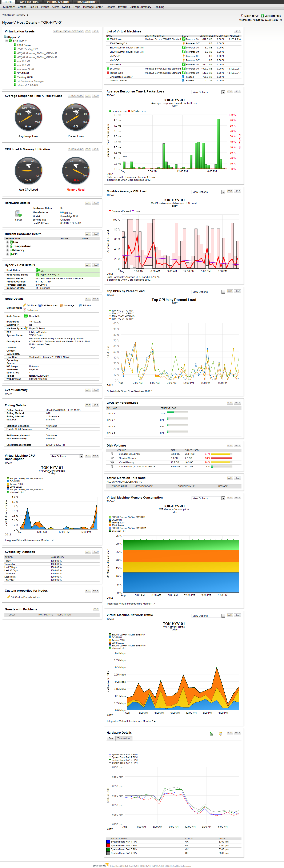Click the time period clock icon in Hardware Details
This screenshot has height=868, width=284.
[221, 734]
